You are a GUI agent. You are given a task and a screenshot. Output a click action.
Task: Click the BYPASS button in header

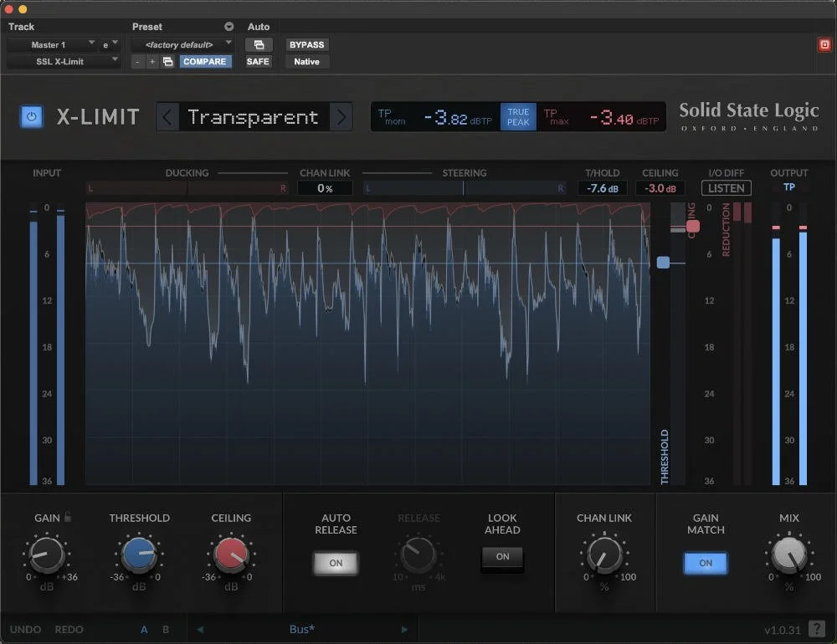(x=307, y=45)
